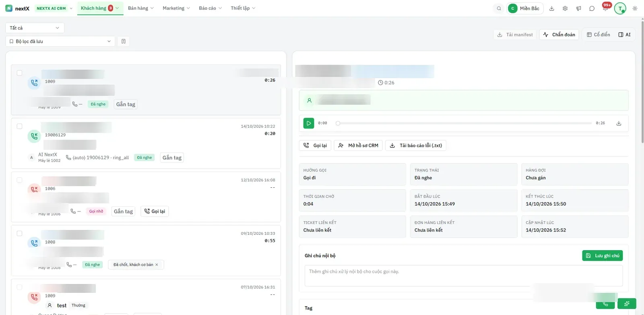Open the user avatar labeled T
The height and width of the screenshot is (315, 644).
point(620,8)
